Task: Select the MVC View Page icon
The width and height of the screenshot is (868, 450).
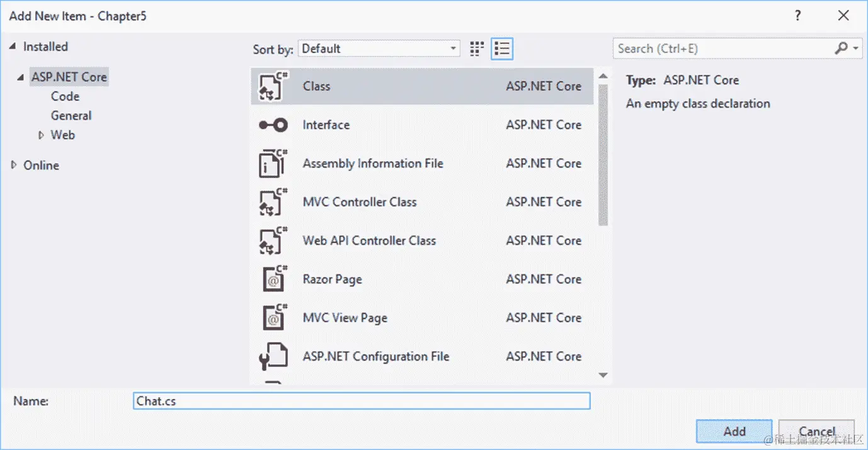Action: click(x=274, y=318)
